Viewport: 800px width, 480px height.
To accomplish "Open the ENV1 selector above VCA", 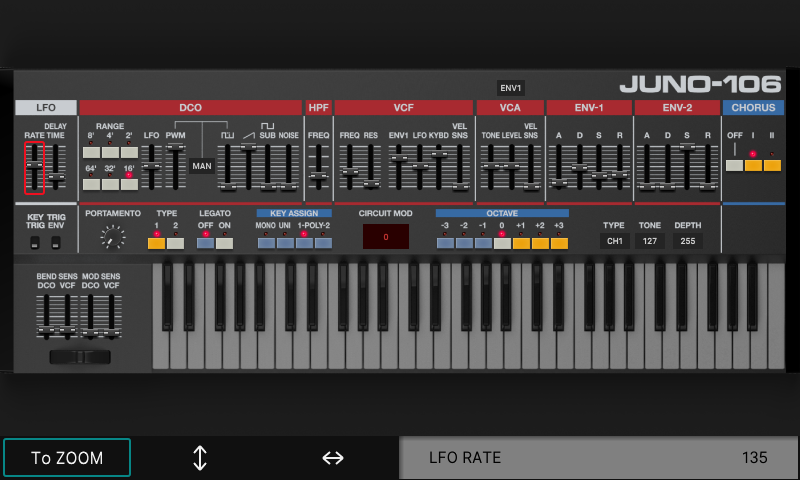I will tap(511, 88).
